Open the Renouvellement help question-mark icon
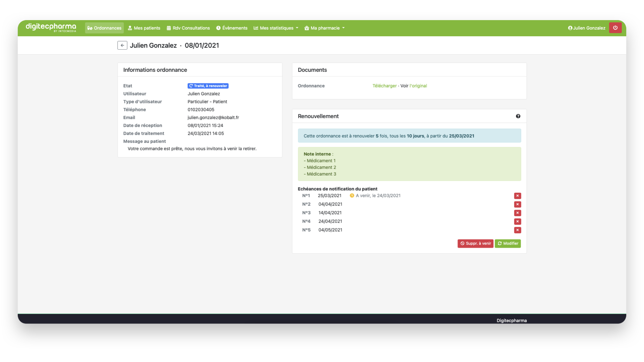Image resolution: width=644 pixels, height=362 pixels. pyautogui.click(x=518, y=116)
